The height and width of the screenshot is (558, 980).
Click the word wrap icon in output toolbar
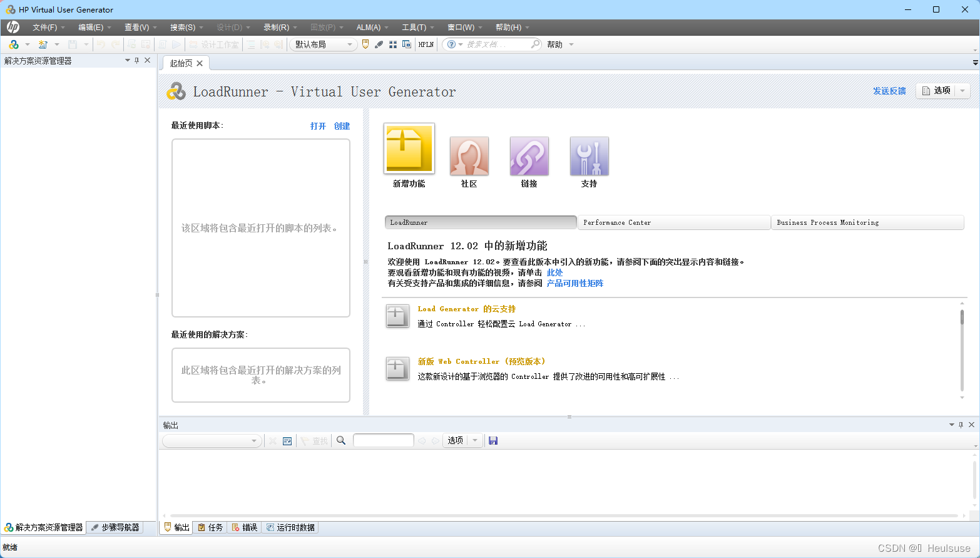coord(287,441)
